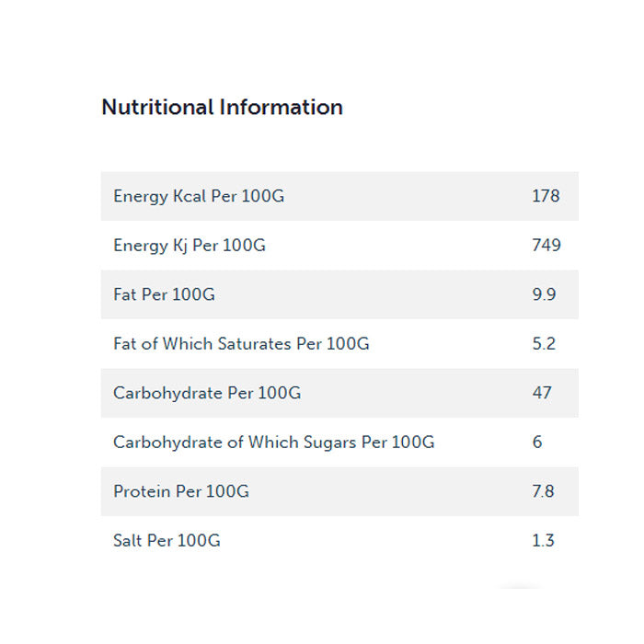
Task: Select the Fat of Which Saturates label
Action: click(x=241, y=344)
